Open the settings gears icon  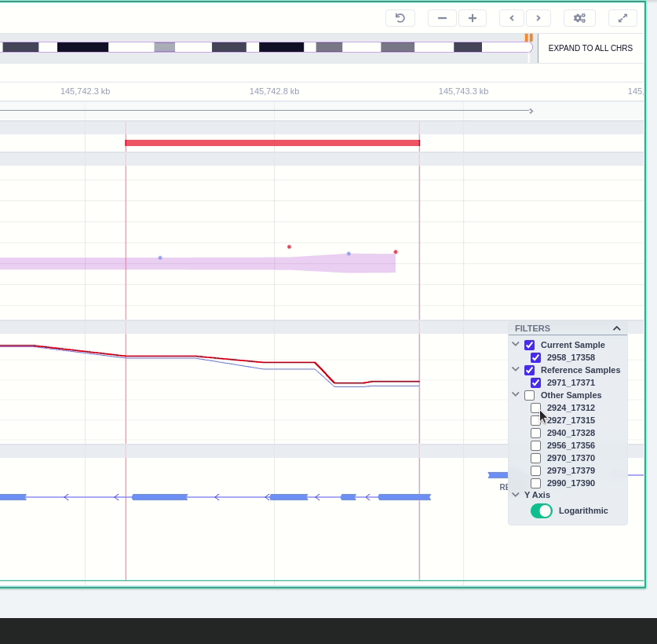point(579,18)
